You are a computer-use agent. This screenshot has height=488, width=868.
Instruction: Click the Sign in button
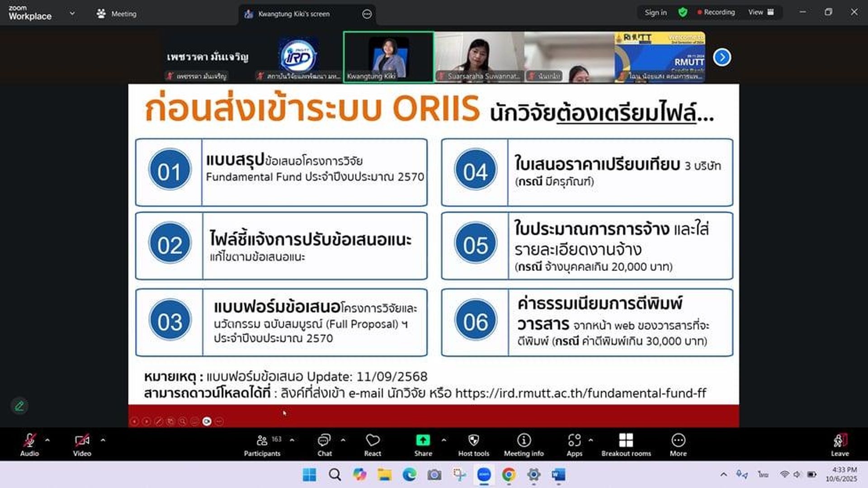656,12
